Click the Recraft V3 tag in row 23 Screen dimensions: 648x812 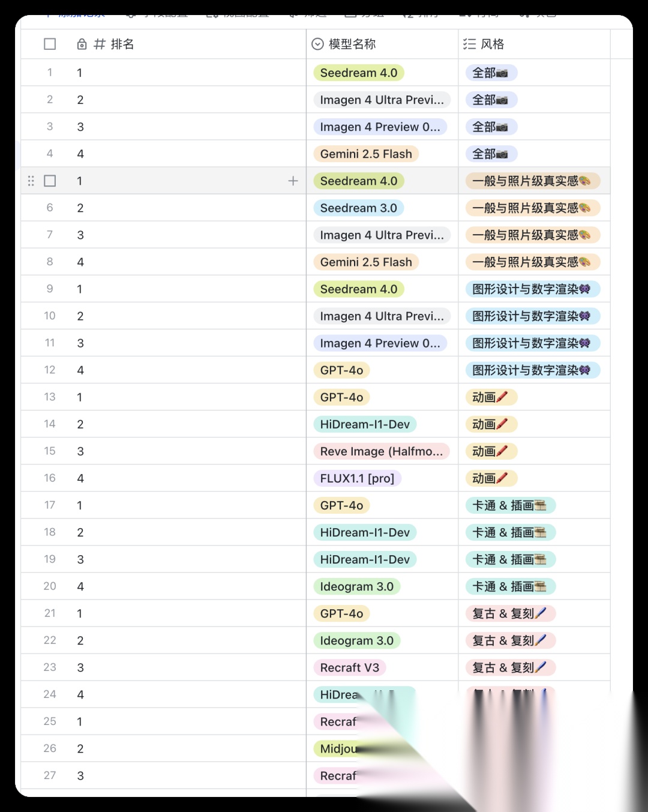(x=349, y=667)
